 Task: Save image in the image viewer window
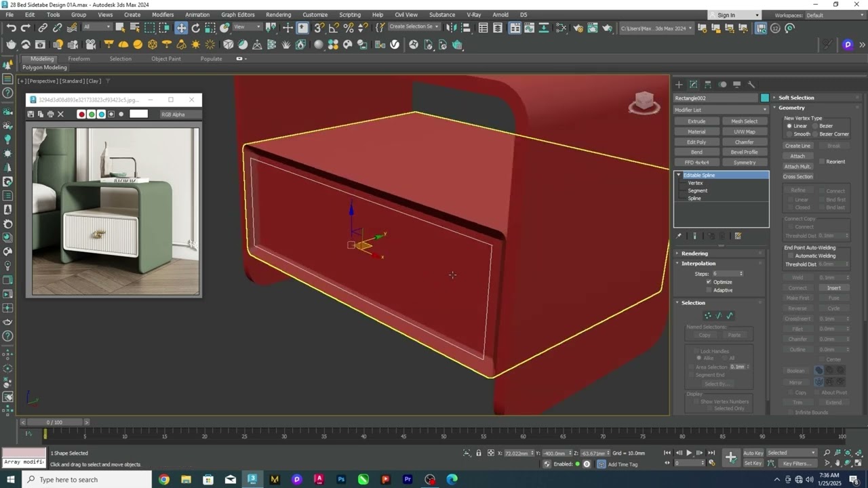31,114
